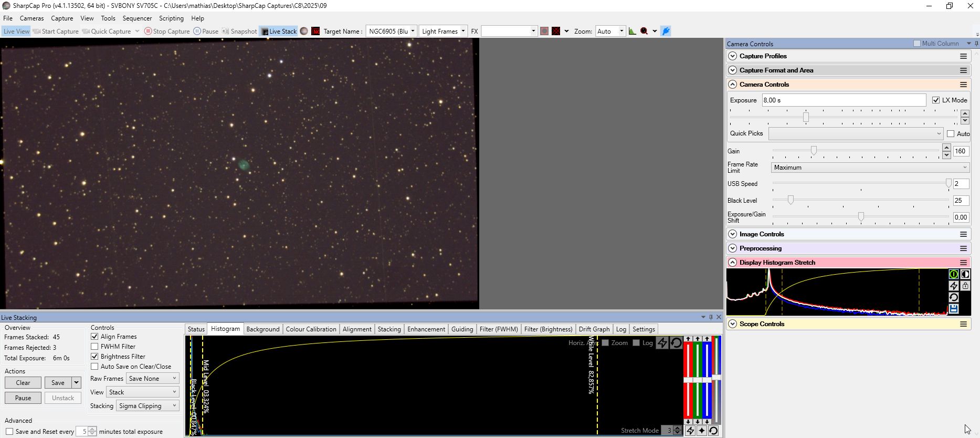The width and height of the screenshot is (980, 438).
Task: Click the square reticule icon after FX box
Action: (x=544, y=32)
